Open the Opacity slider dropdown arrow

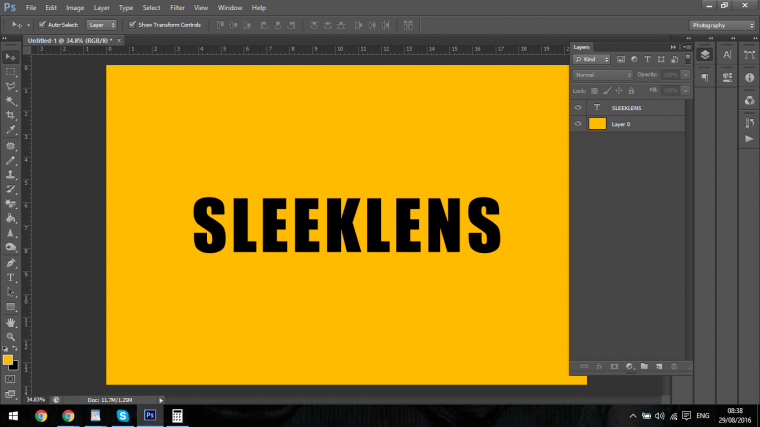point(685,75)
